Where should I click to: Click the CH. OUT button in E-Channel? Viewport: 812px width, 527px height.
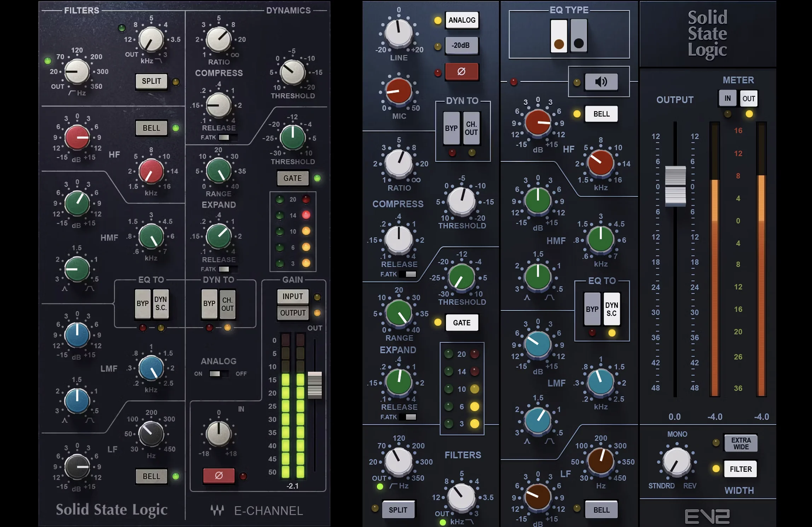(x=227, y=304)
